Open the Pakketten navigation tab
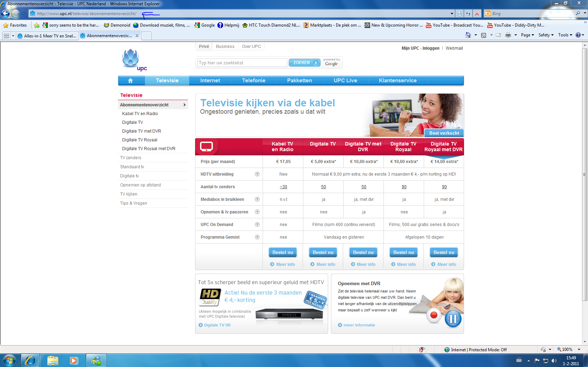 click(299, 80)
